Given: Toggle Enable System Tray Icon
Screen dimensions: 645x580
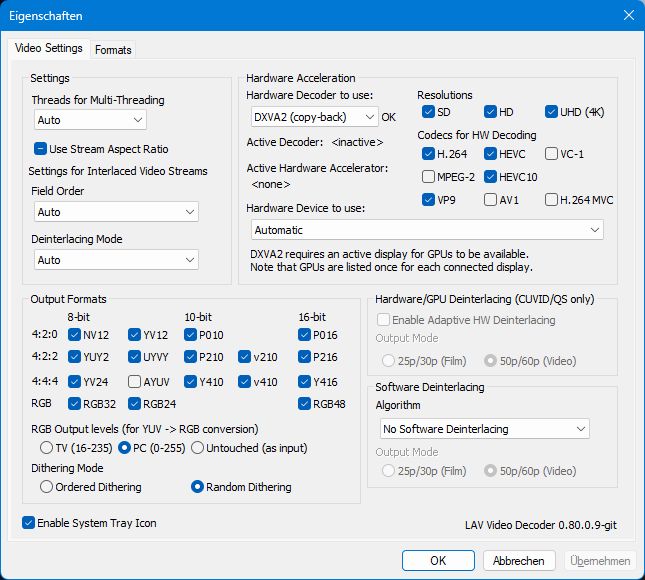Looking at the screenshot, I should pos(29,522).
